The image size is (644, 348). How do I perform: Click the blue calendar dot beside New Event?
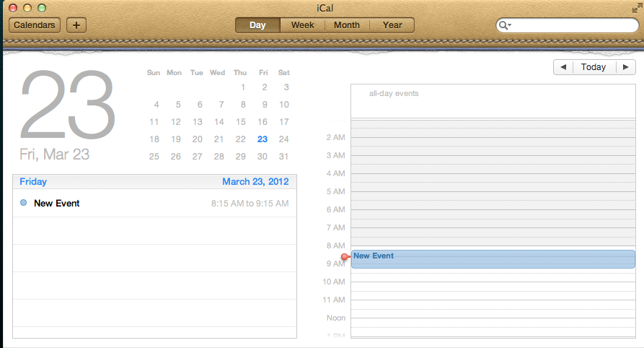pyautogui.click(x=23, y=202)
